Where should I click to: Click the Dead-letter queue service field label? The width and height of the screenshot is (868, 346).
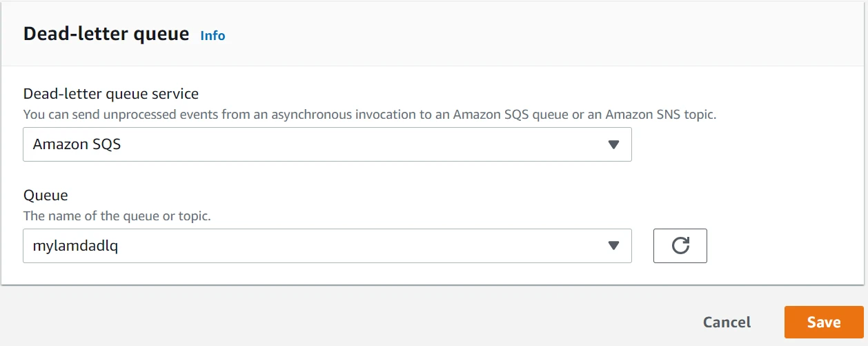(111, 93)
